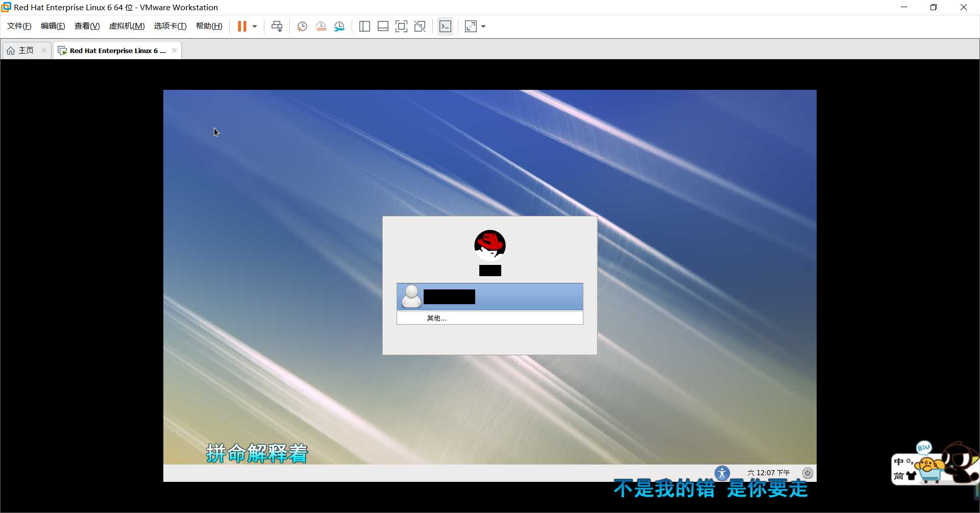Pause the virtual machine

tap(242, 27)
